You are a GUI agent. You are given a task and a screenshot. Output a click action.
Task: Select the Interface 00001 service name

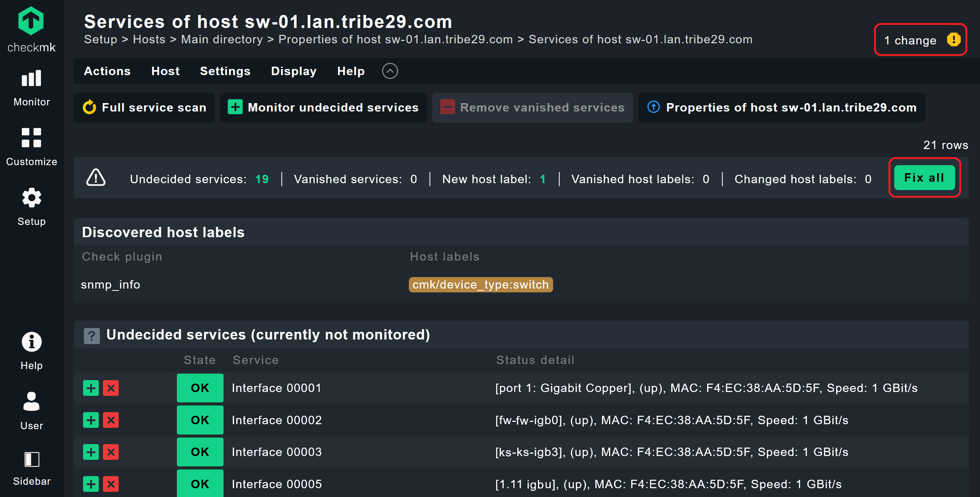click(x=276, y=388)
